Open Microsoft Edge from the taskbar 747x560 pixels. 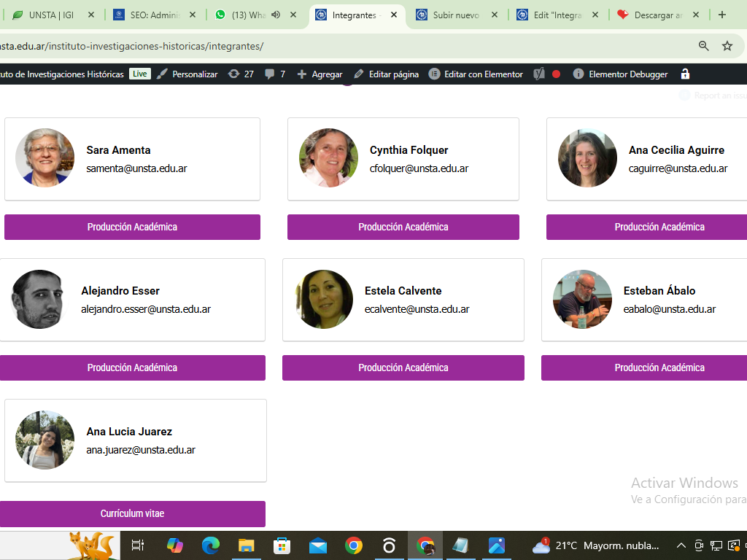[x=211, y=545]
